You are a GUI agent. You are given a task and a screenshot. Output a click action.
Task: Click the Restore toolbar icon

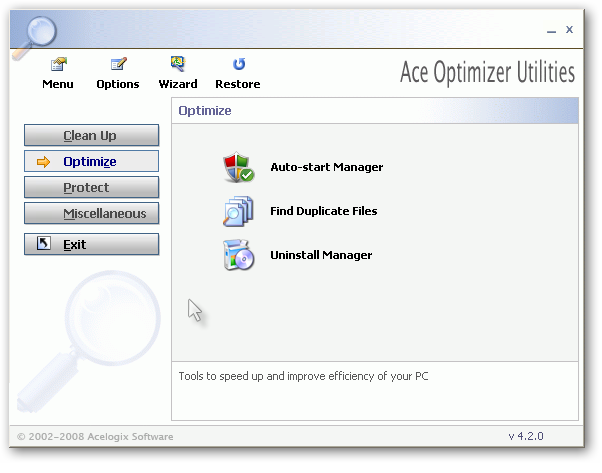coord(239,64)
